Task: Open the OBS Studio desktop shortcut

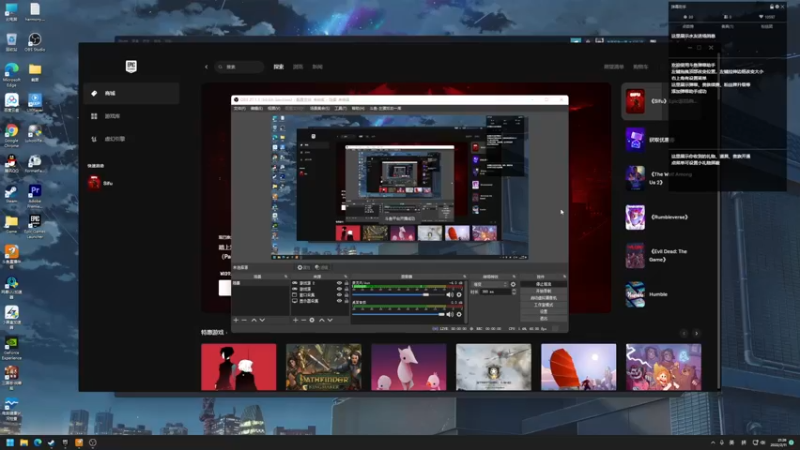Action: [35, 42]
